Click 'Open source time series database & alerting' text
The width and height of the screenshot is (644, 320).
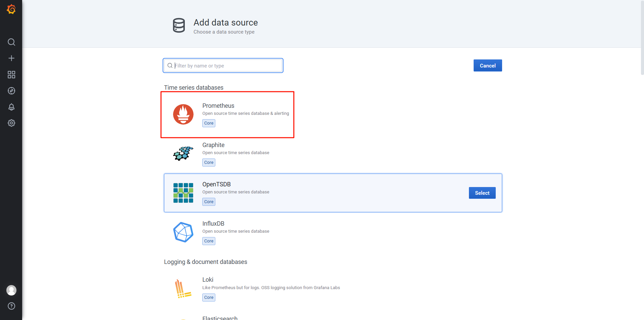(246, 113)
